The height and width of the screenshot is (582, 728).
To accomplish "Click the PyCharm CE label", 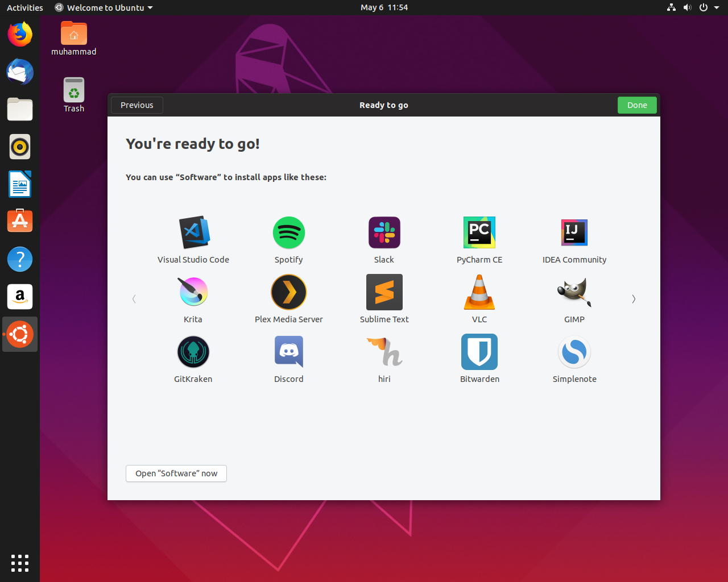I will 479,260.
